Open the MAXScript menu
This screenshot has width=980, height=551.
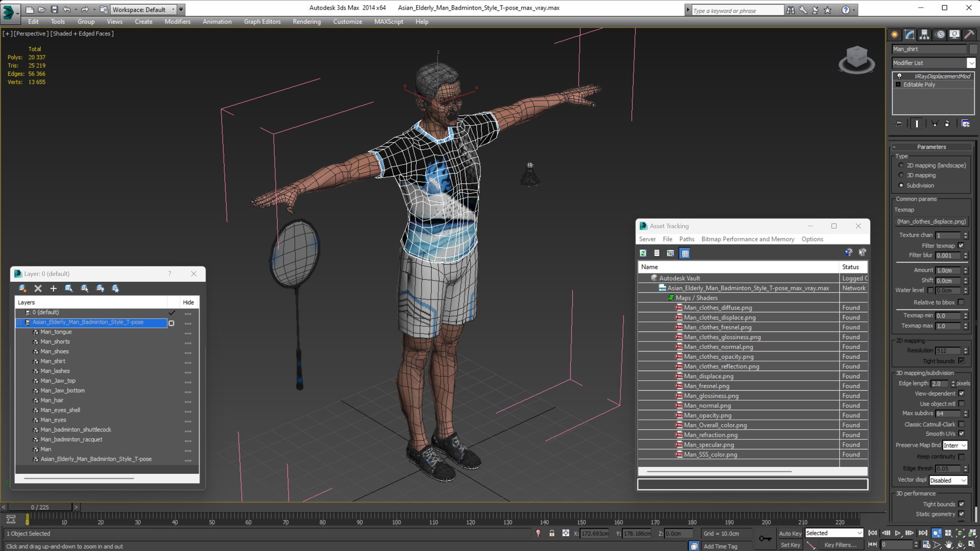click(388, 21)
